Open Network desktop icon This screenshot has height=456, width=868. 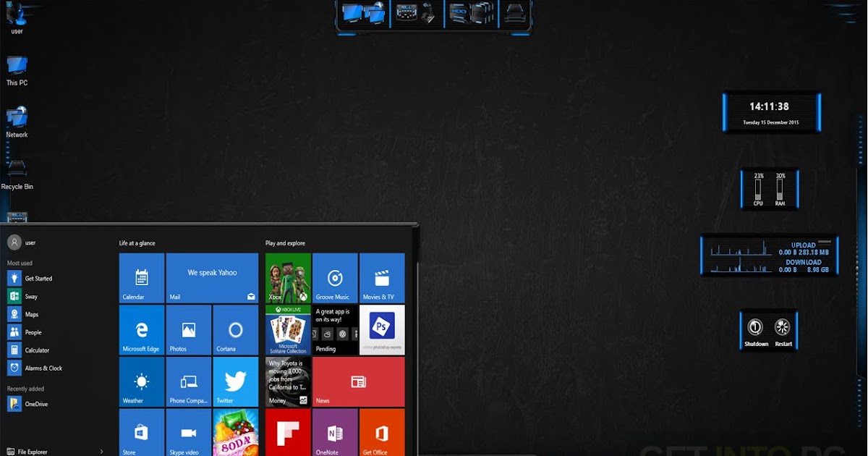17,123
